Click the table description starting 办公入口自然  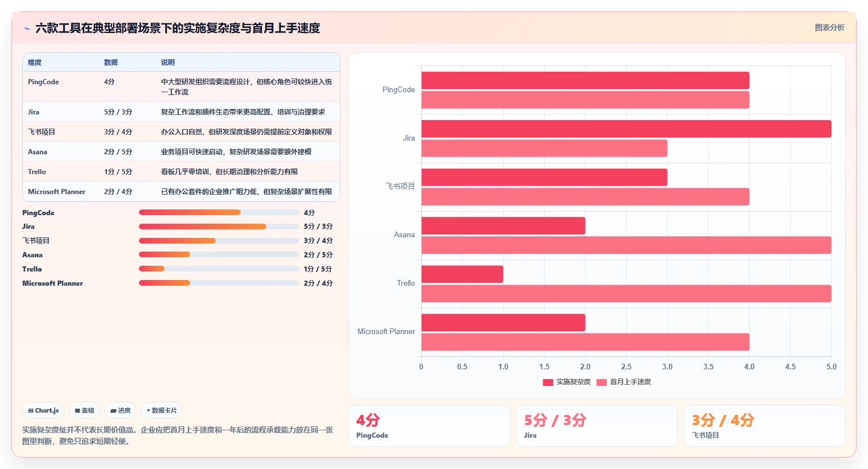pyautogui.click(x=246, y=132)
